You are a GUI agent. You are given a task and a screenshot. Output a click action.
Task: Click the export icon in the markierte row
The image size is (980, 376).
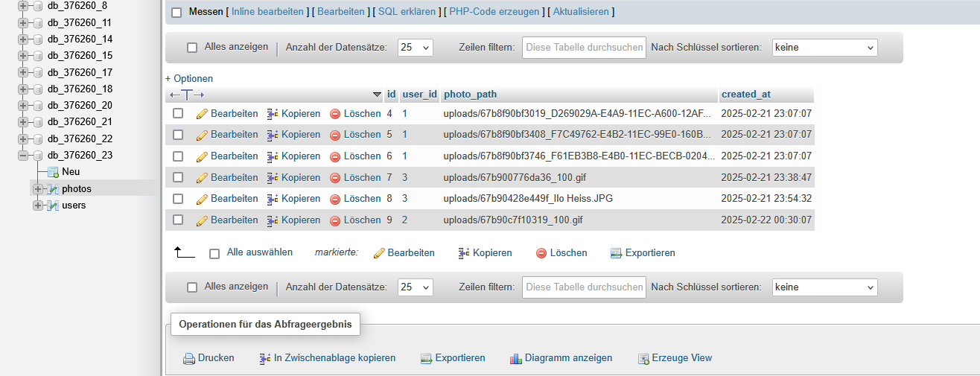pyautogui.click(x=616, y=253)
